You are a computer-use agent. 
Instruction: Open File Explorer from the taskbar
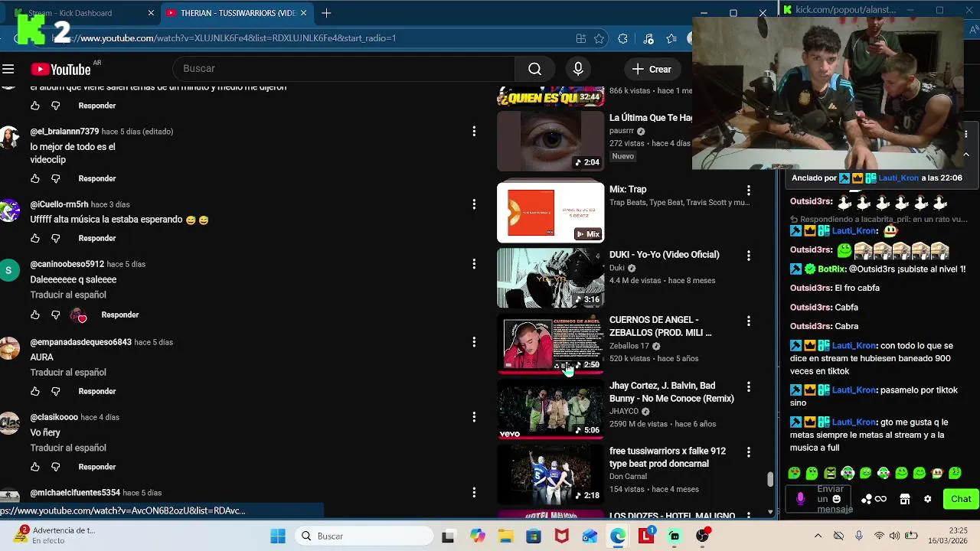click(x=505, y=536)
